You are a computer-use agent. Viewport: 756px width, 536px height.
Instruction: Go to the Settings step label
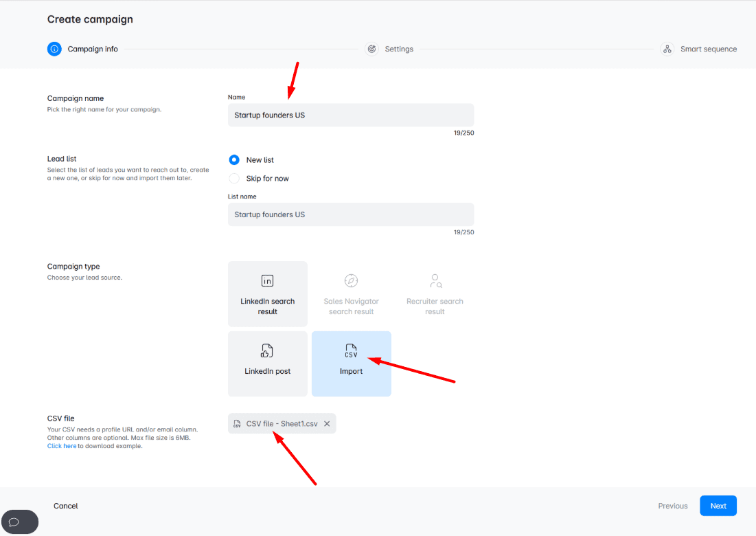399,49
